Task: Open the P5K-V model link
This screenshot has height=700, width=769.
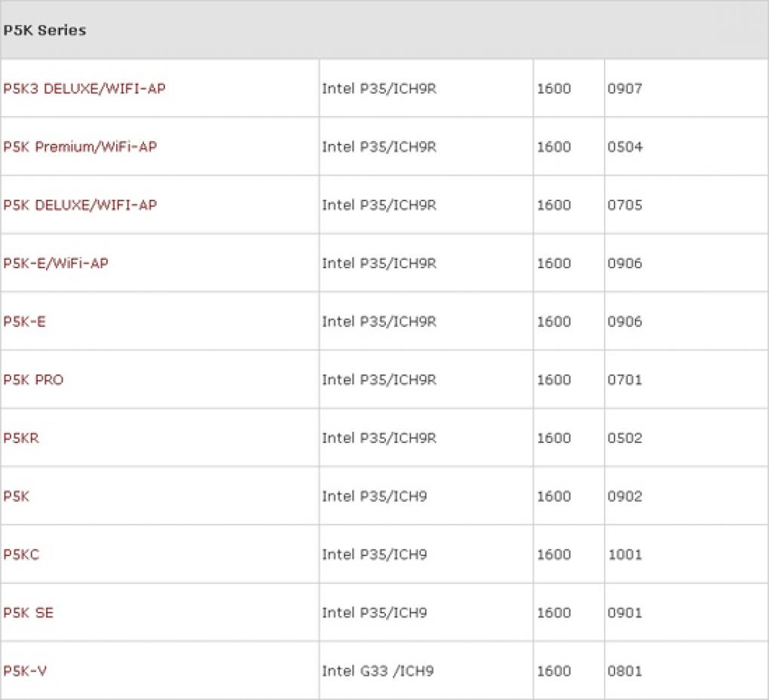Action: click(x=25, y=671)
